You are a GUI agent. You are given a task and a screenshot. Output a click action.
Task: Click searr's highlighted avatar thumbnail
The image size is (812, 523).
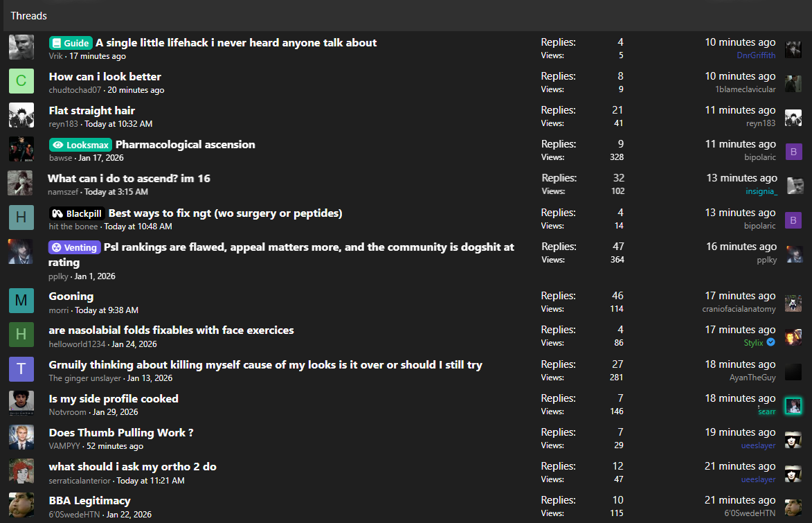point(793,405)
